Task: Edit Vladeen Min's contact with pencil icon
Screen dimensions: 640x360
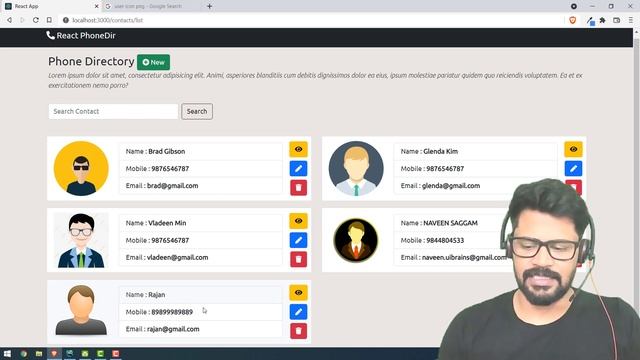Action: [298, 240]
